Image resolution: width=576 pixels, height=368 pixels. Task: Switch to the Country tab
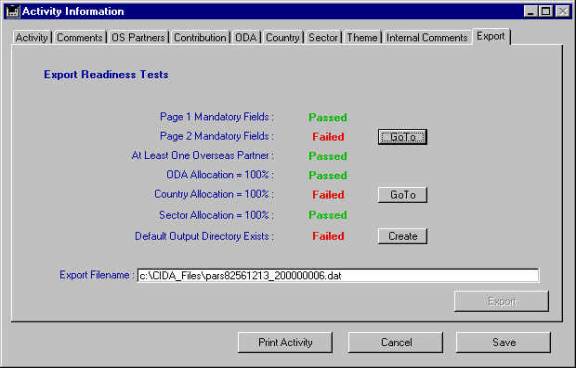tap(282, 37)
